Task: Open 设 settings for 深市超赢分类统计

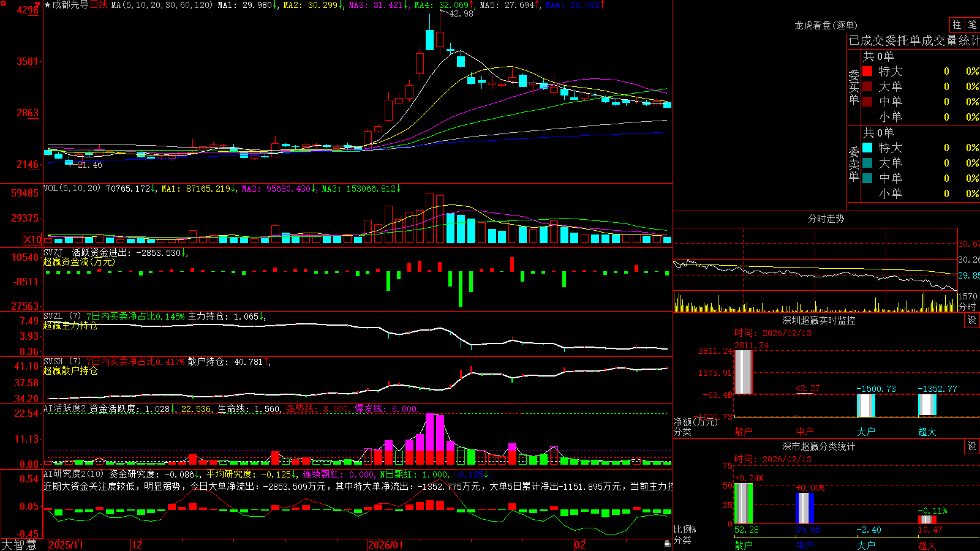Action: click(972, 446)
